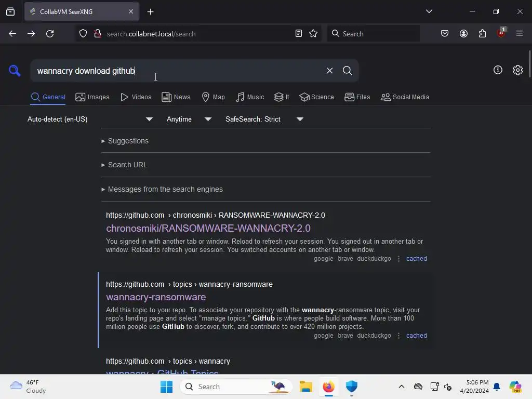The height and width of the screenshot is (399, 532).
Task: Click github.com URL above chronosmiki result
Action: pyautogui.click(x=215, y=215)
